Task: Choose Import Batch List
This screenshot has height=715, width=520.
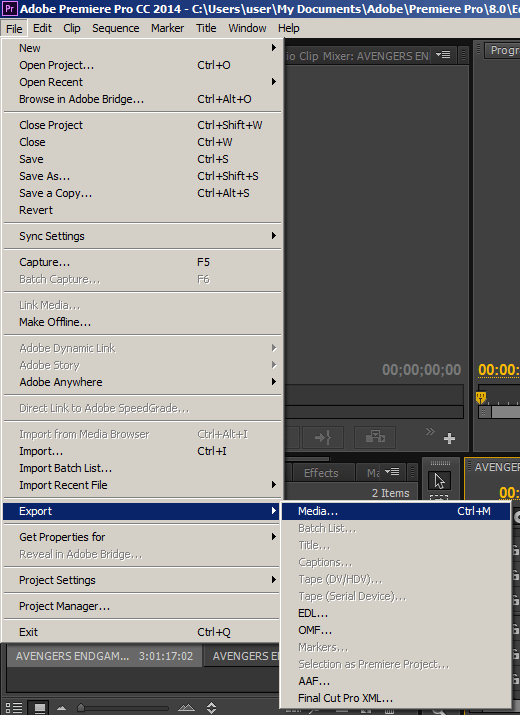Action: [142, 468]
